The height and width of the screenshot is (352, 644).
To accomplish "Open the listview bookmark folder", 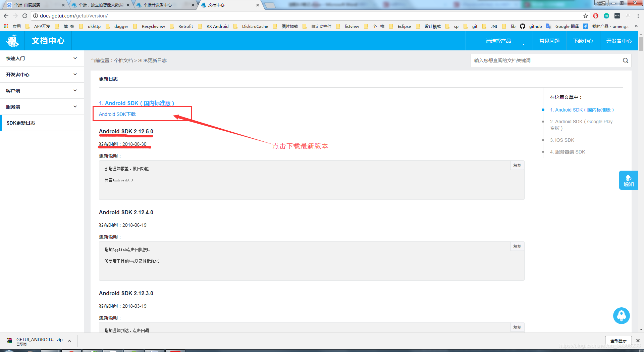I will point(347,26).
